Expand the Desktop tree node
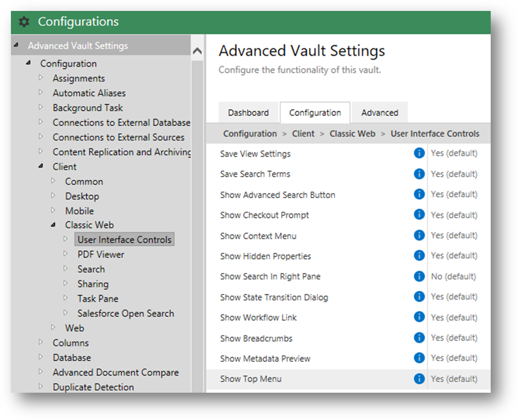This screenshot has height=420, width=518. (53, 195)
